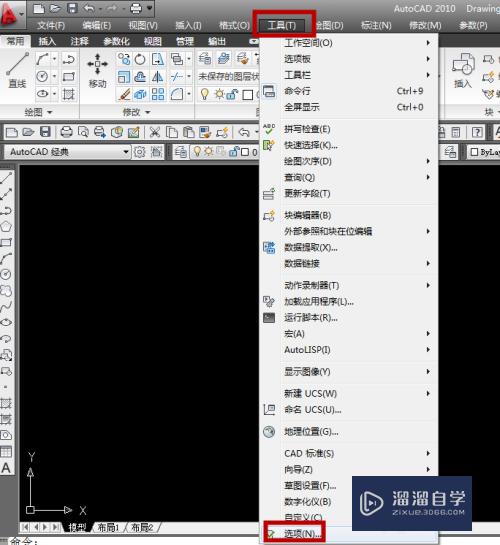
Task: Click the ByLayer color swatch box
Action: click(474, 152)
